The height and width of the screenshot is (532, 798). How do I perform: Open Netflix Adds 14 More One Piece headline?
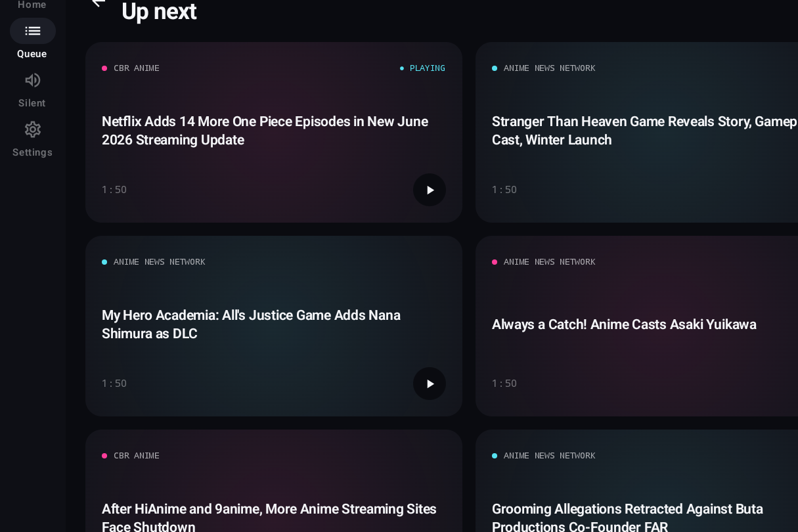coord(265,131)
